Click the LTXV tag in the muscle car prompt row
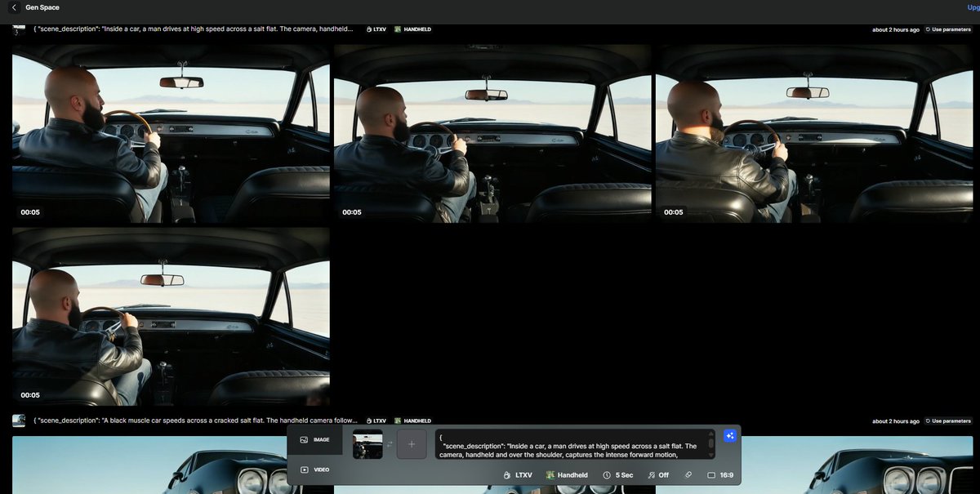Viewport: 980px width, 494px height. coord(376,421)
